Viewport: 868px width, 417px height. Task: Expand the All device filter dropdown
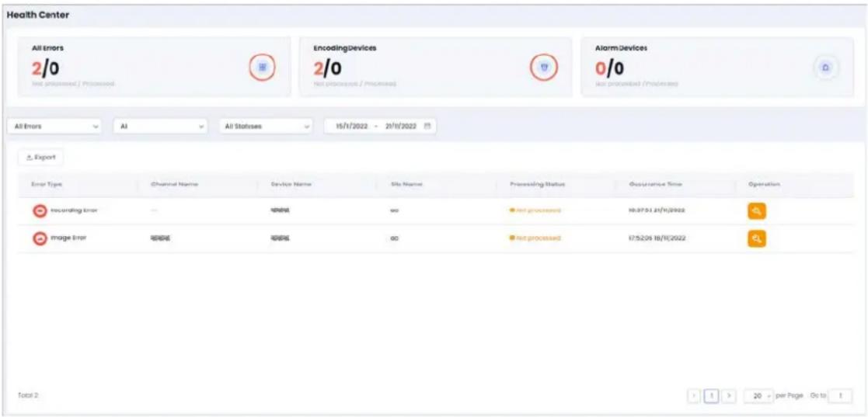pyautogui.click(x=161, y=126)
